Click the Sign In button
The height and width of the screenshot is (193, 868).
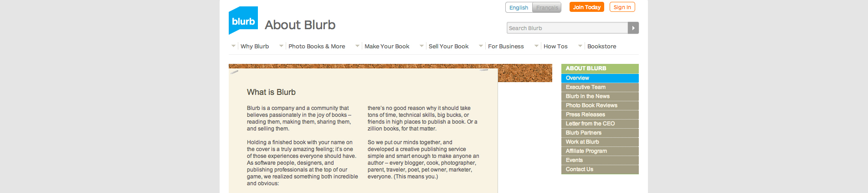[x=622, y=7]
